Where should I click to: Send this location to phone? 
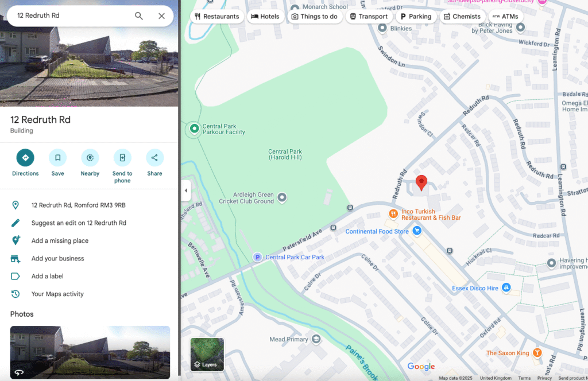click(122, 158)
